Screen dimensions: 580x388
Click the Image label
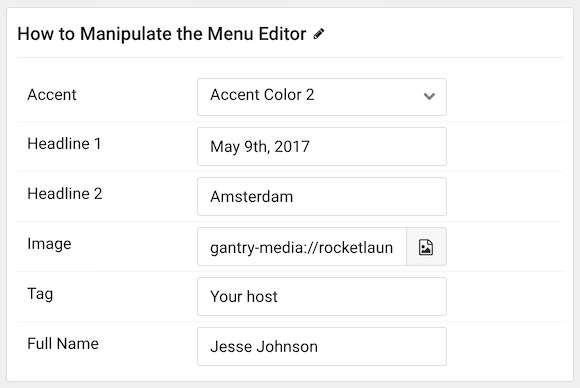coord(49,244)
